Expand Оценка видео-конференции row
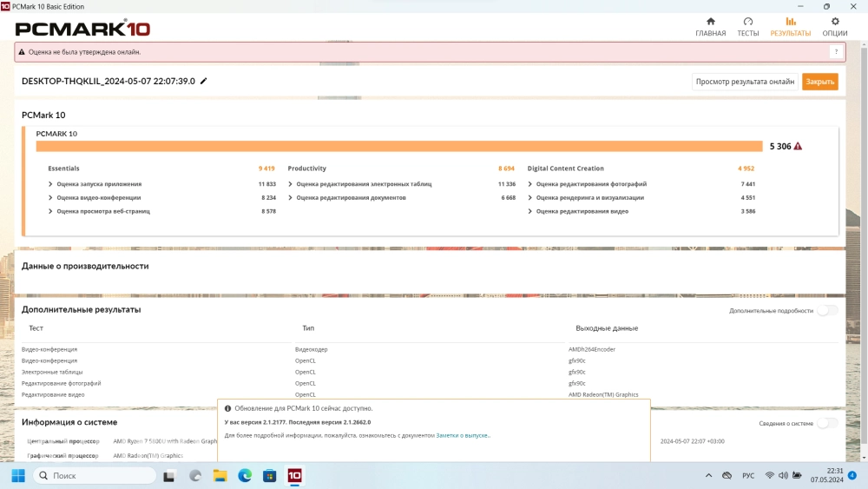The width and height of the screenshot is (868, 489). pyautogui.click(x=50, y=198)
